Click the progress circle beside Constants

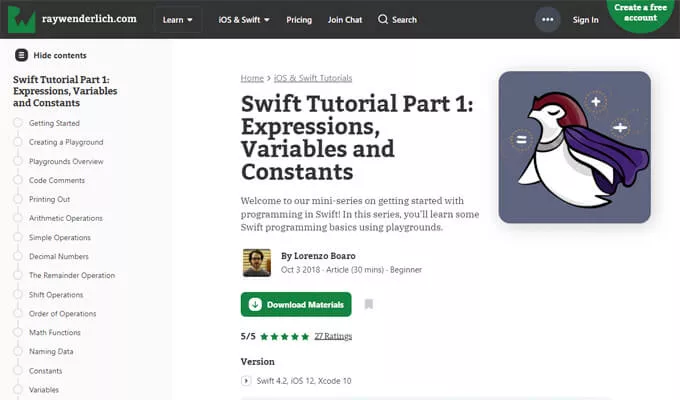(x=18, y=370)
